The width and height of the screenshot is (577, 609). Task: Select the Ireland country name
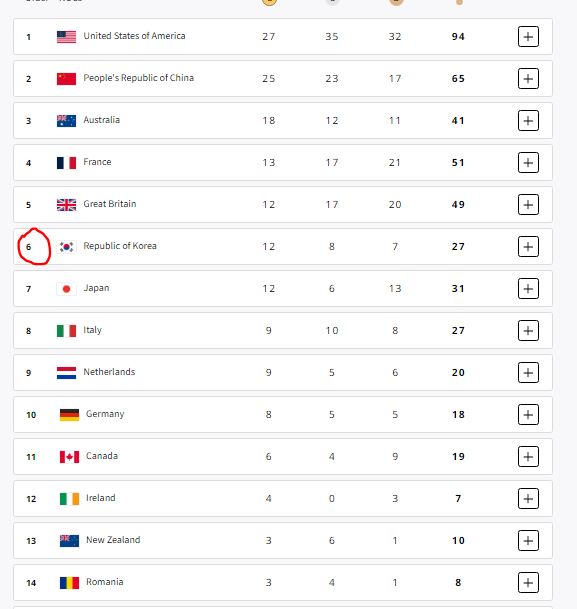pyautogui.click(x=101, y=498)
